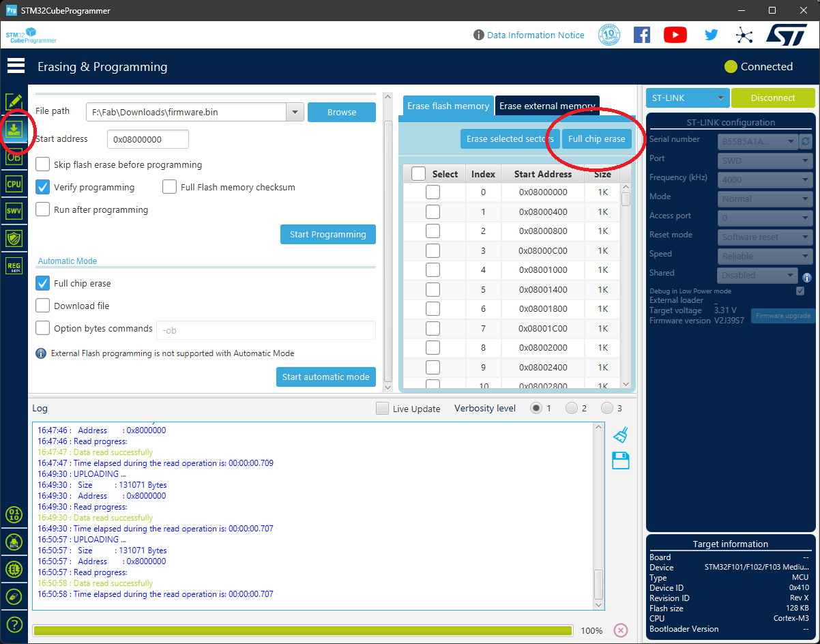
Task: Open the Data Information Notice link
Action: (536, 35)
